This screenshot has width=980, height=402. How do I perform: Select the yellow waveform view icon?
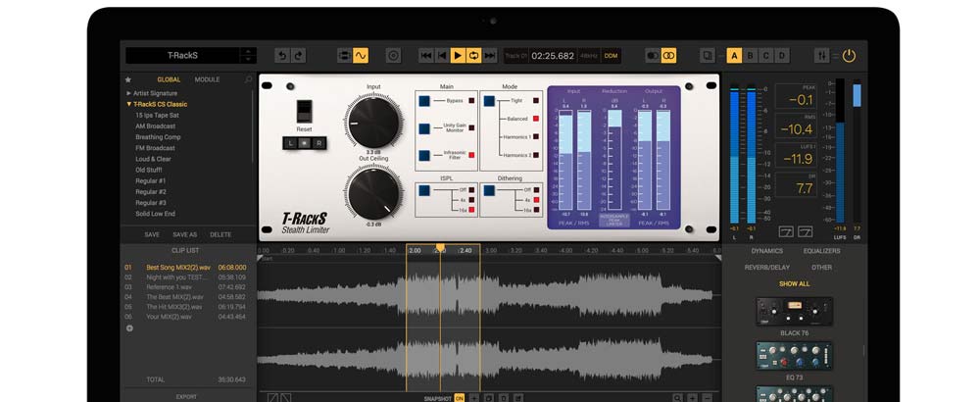[361, 56]
